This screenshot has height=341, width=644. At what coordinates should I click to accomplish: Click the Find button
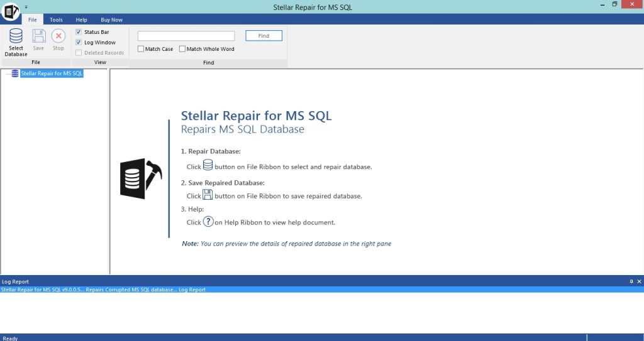pos(264,36)
